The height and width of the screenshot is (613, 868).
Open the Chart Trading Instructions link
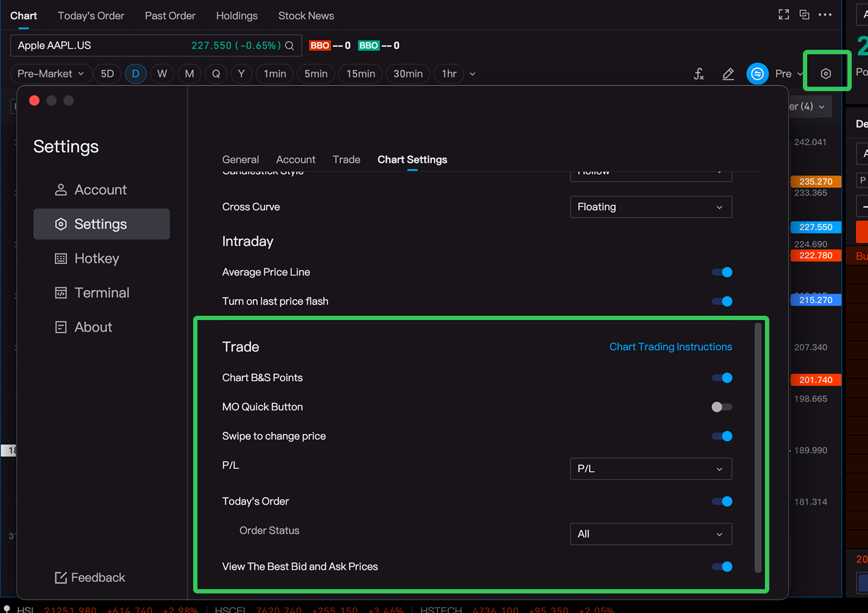point(671,347)
